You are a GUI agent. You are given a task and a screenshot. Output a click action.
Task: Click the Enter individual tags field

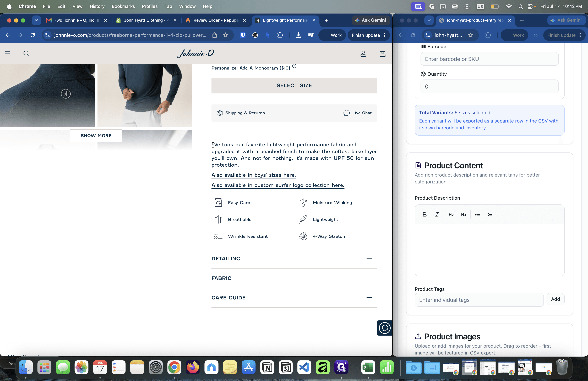[x=479, y=300]
